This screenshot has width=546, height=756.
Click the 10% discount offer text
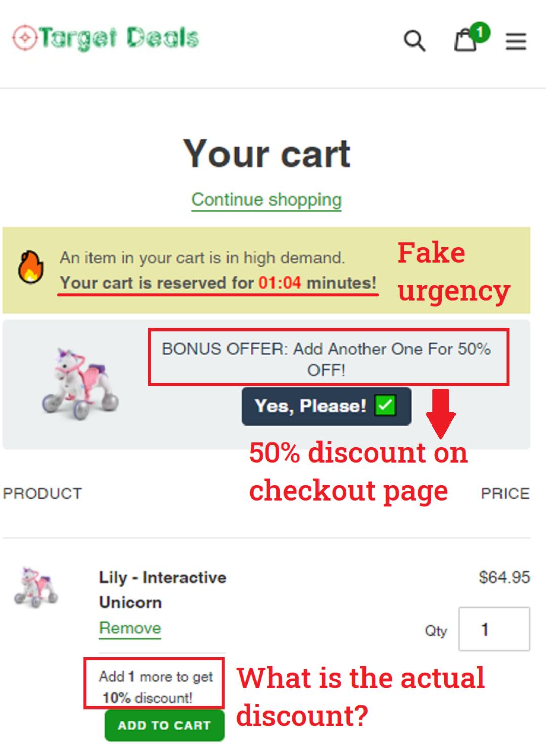pos(155,687)
